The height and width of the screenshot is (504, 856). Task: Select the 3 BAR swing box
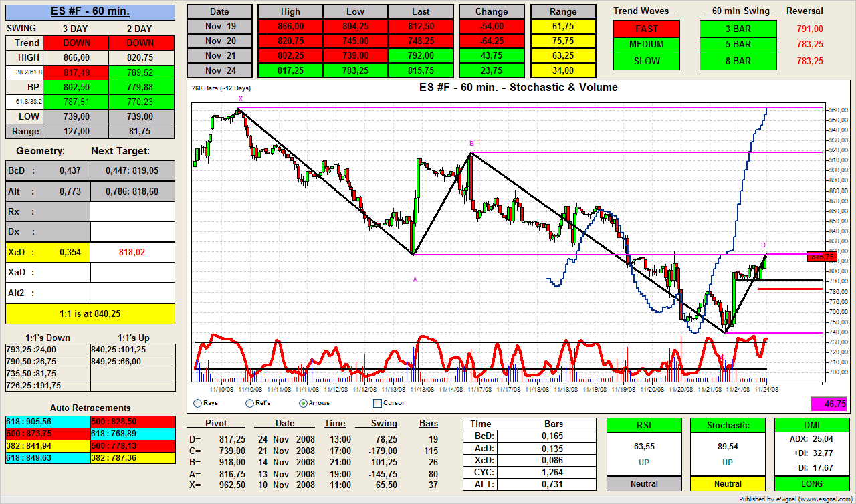(x=738, y=29)
